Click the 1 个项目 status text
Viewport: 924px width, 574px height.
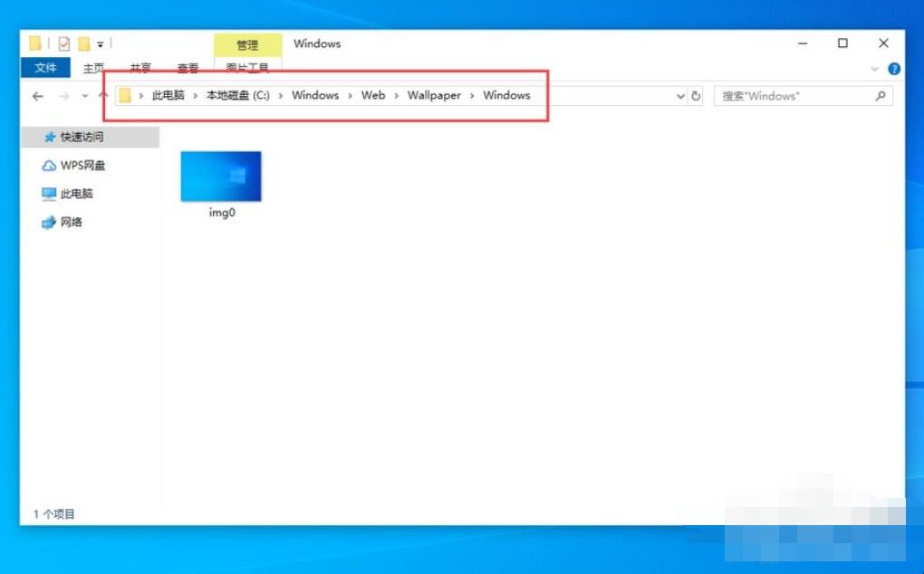click(53, 514)
